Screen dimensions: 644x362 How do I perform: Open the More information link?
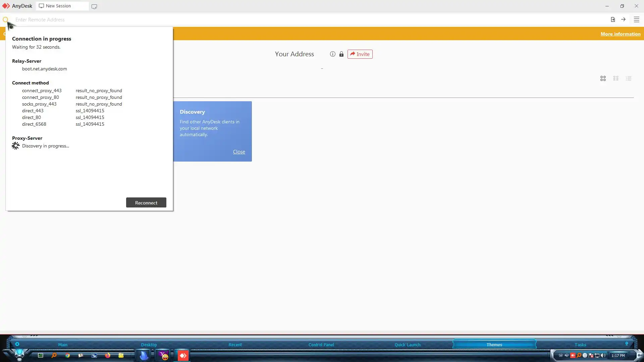coord(620,34)
